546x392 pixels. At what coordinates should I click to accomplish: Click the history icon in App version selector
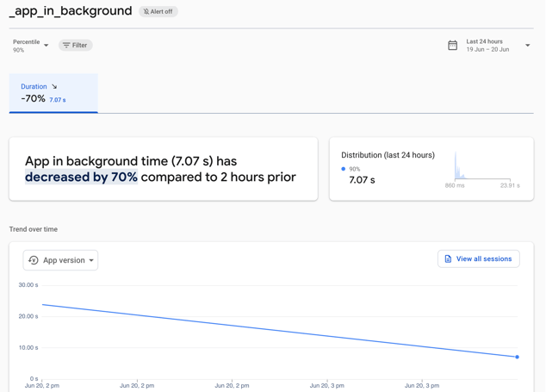pos(34,260)
